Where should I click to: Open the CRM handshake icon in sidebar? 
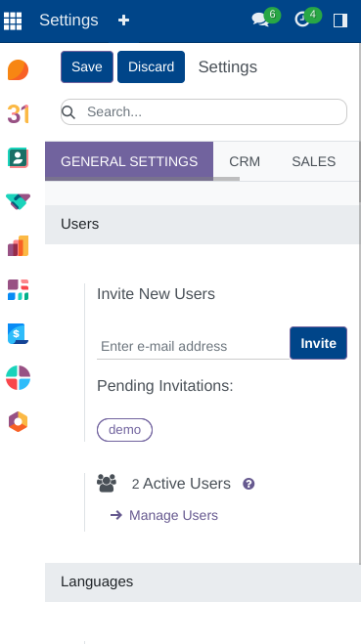coord(18,201)
